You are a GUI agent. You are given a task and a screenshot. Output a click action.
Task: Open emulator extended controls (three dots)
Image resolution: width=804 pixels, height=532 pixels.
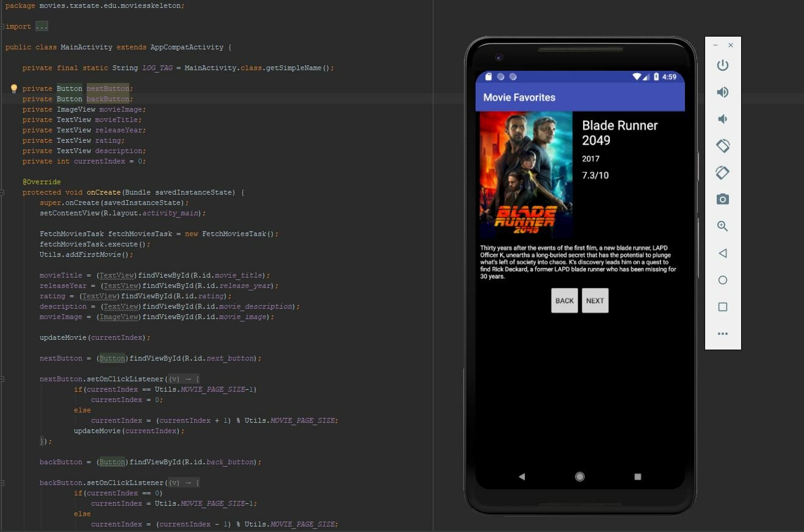(x=723, y=334)
